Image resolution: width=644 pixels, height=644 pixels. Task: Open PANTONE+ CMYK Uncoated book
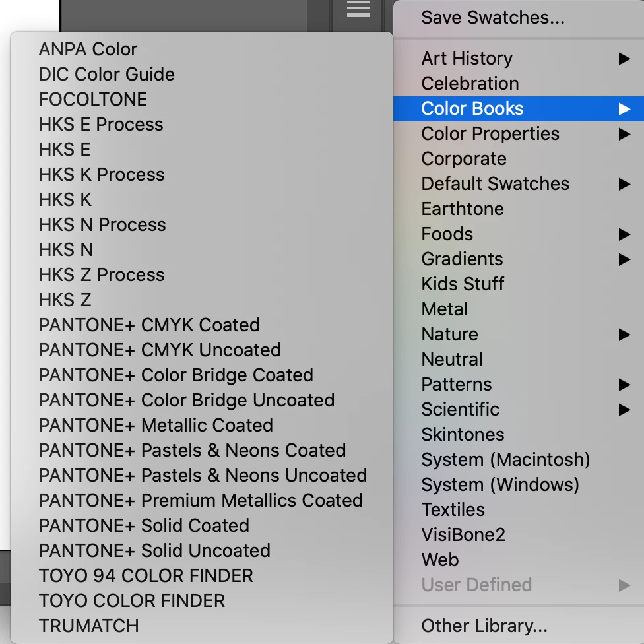pyautogui.click(x=202, y=350)
